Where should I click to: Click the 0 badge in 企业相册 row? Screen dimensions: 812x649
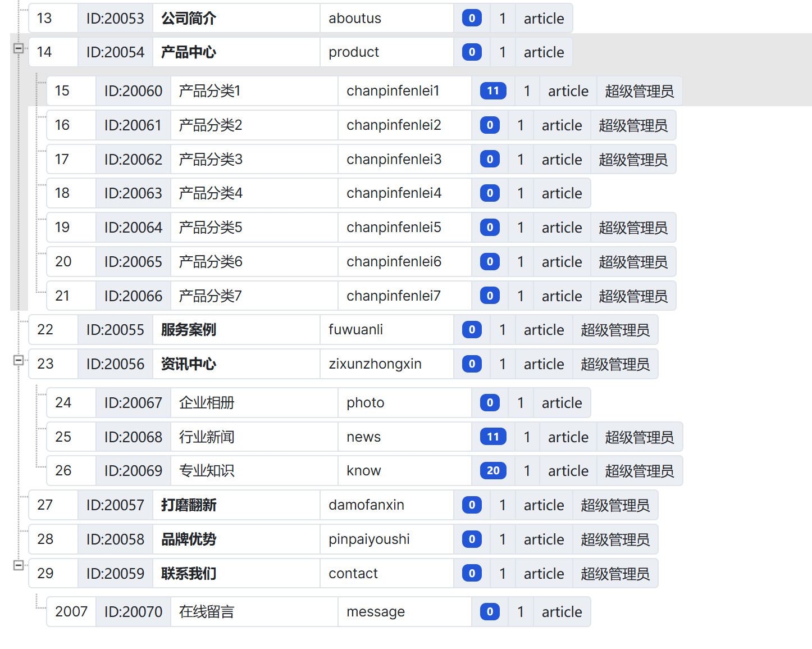[490, 403]
